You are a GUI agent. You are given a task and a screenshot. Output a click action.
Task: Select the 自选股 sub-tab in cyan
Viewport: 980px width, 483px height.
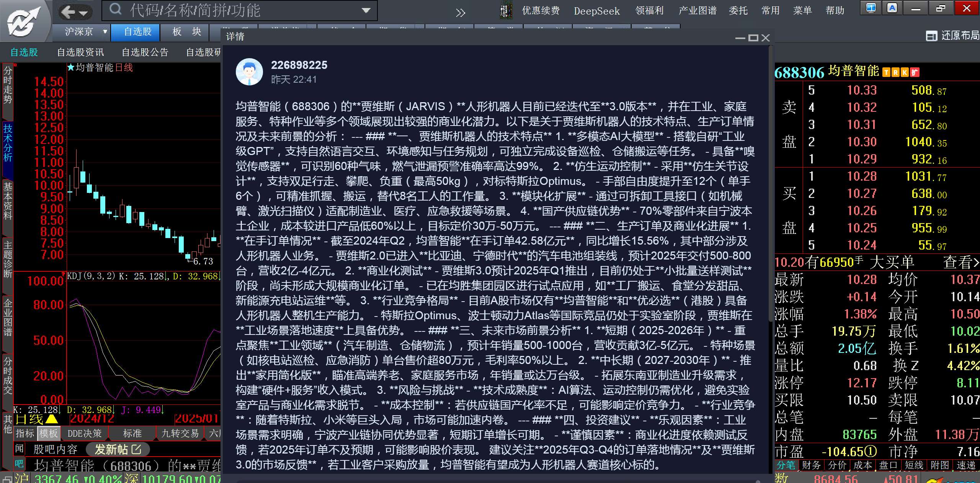coord(24,52)
